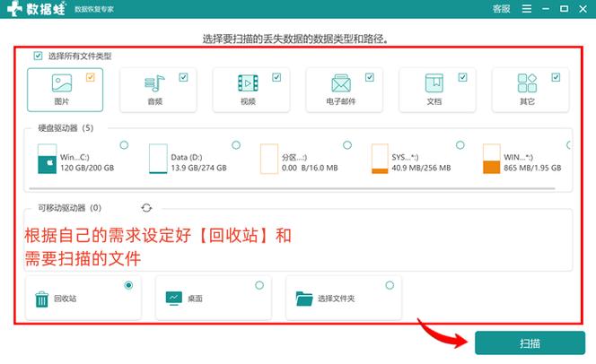Click the 桌面 desktop monitor icon

174,299
